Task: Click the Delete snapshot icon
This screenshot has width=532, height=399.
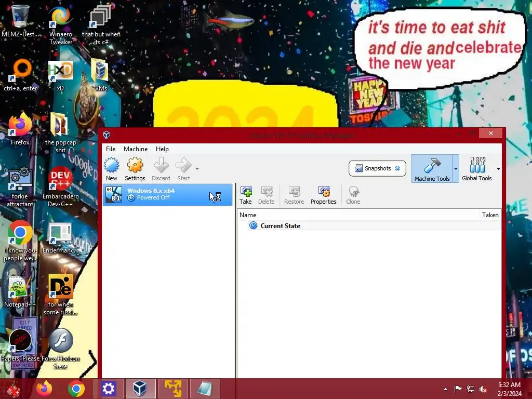Action: point(267,195)
